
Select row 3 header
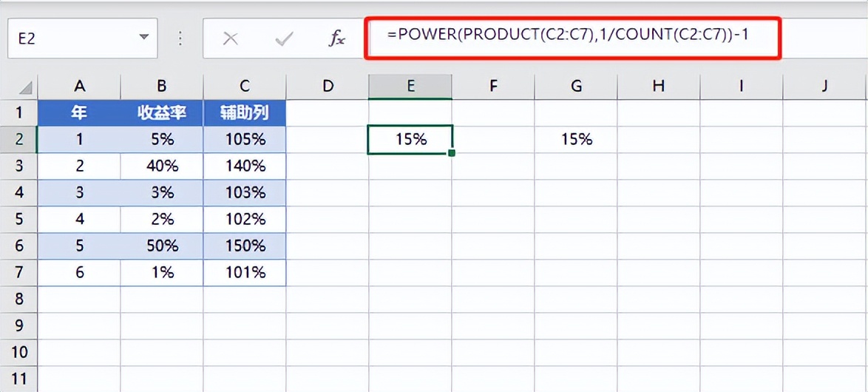tap(18, 166)
